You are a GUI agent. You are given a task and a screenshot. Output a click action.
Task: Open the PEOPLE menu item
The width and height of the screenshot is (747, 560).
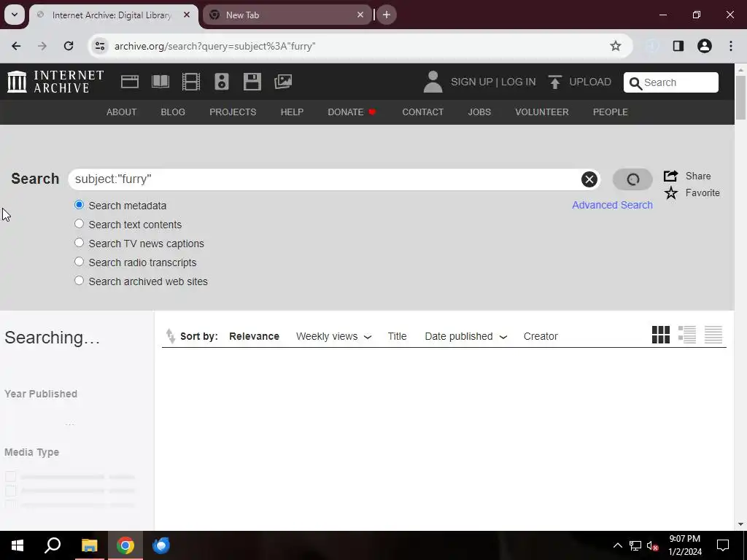coord(610,112)
